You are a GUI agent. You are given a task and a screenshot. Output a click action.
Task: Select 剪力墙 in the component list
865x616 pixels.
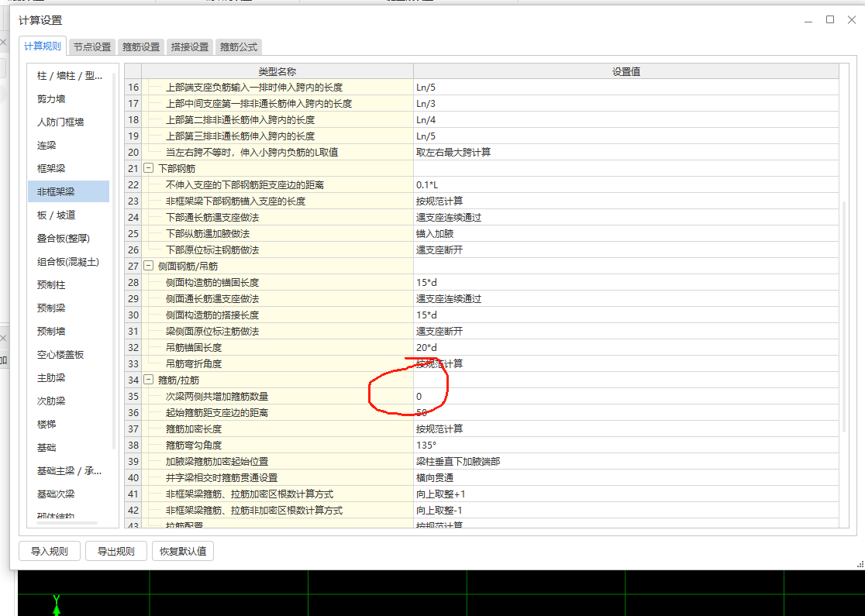click(x=69, y=98)
